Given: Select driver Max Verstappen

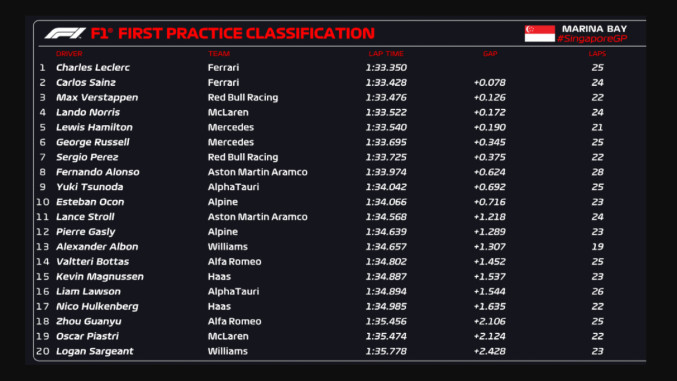Looking at the screenshot, I should [x=97, y=97].
